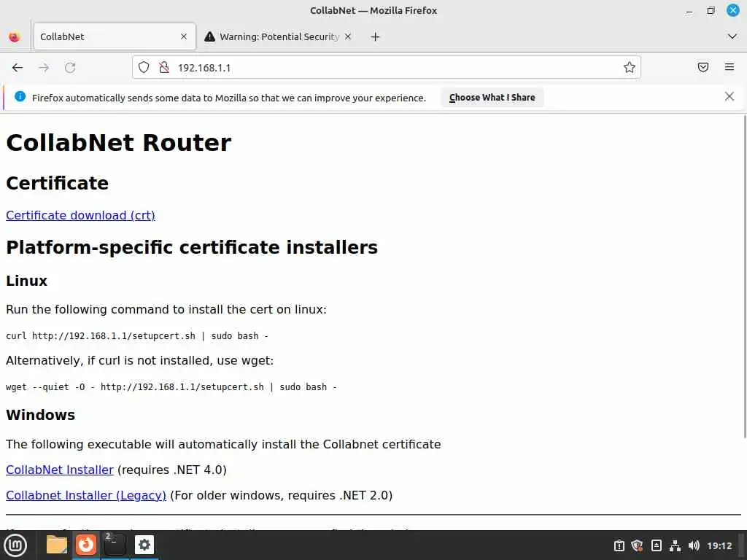
Task: Close the Warning: Potential Security tab
Action: tap(348, 36)
